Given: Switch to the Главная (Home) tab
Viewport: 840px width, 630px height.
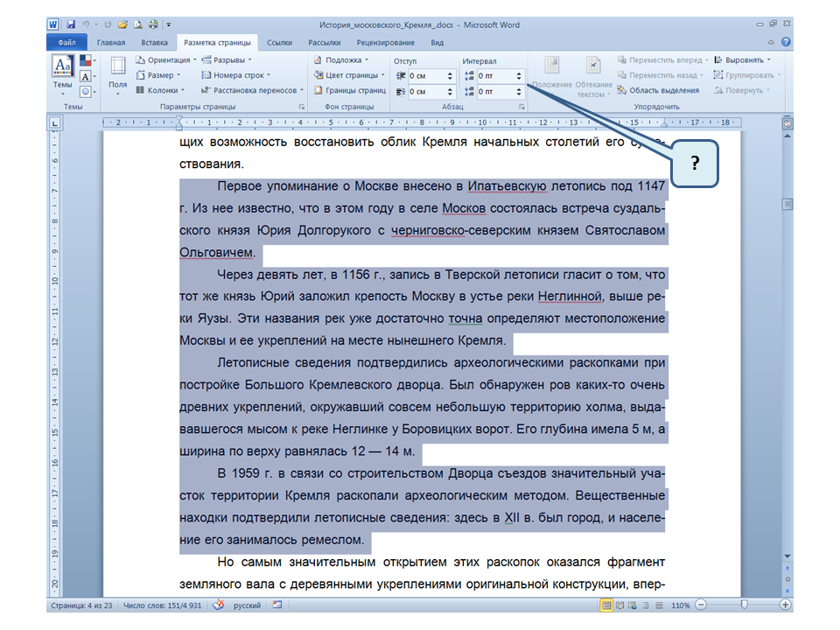Looking at the screenshot, I should point(111,42).
